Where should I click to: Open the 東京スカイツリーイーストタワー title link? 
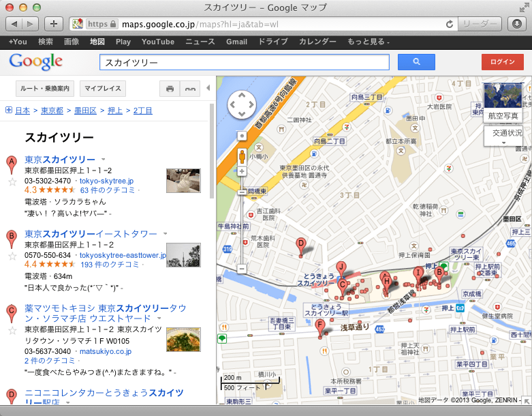(x=91, y=234)
